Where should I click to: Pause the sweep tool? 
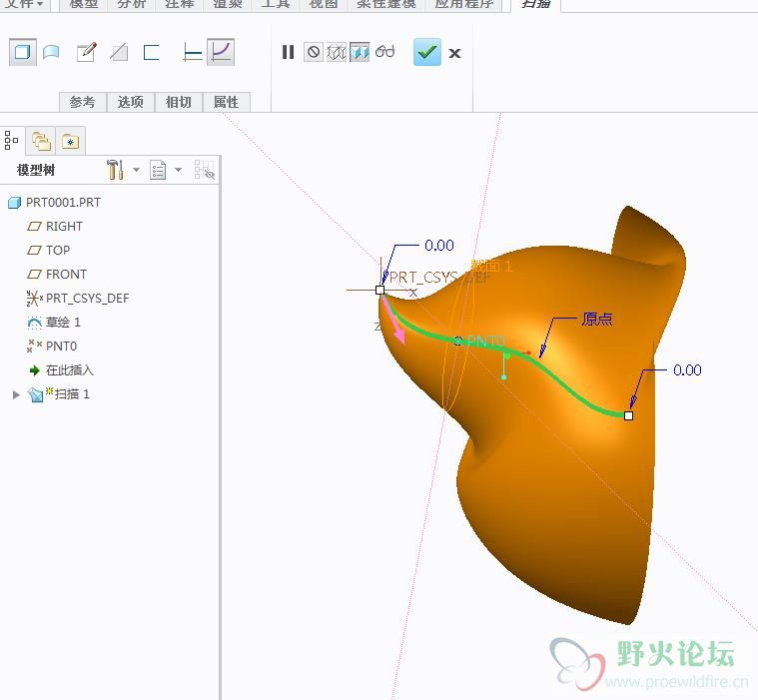click(288, 52)
